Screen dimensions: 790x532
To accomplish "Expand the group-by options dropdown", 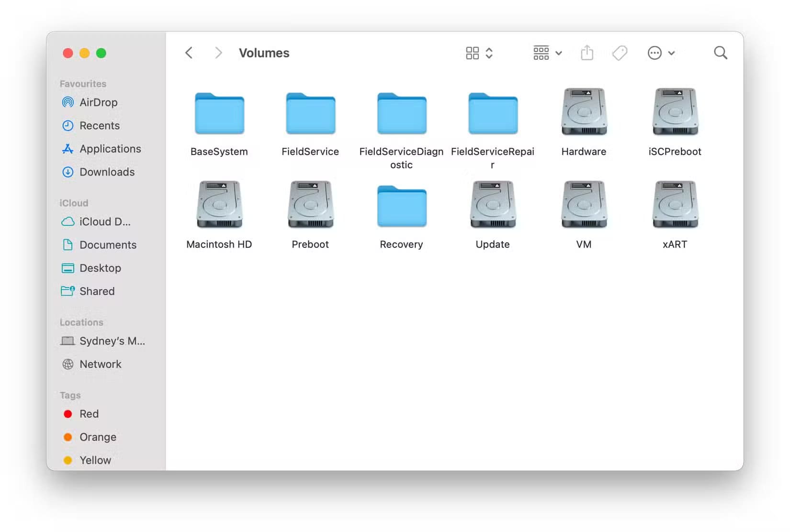I will (548, 53).
